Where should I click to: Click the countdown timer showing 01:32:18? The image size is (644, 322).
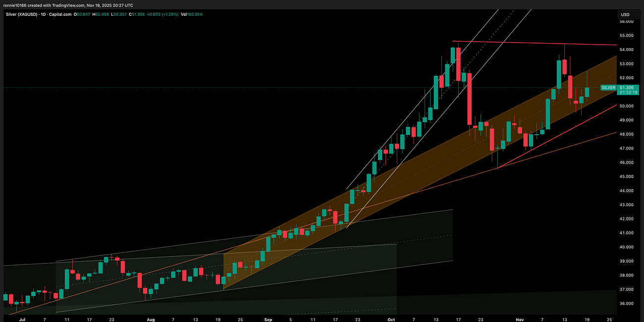629,92
